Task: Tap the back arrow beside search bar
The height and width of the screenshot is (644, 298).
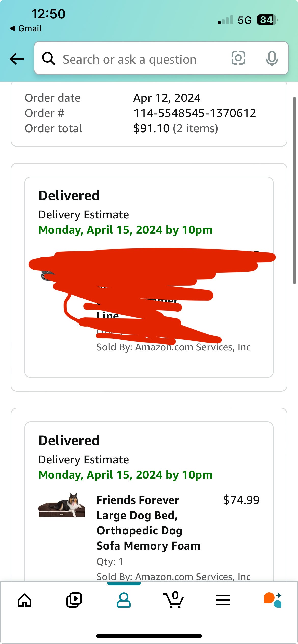Action: tap(17, 59)
